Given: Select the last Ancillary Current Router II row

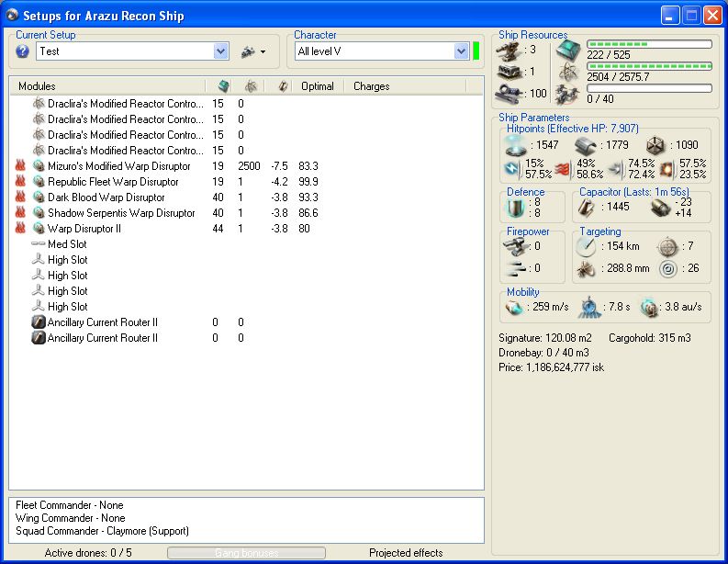Looking at the screenshot, I should 246,338.
